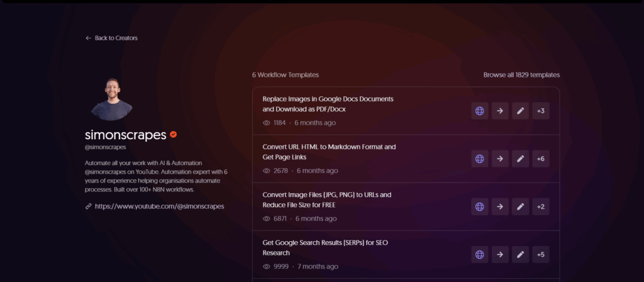Click the simonscrapes profile photo
The width and height of the screenshot is (644, 282).
(111, 99)
